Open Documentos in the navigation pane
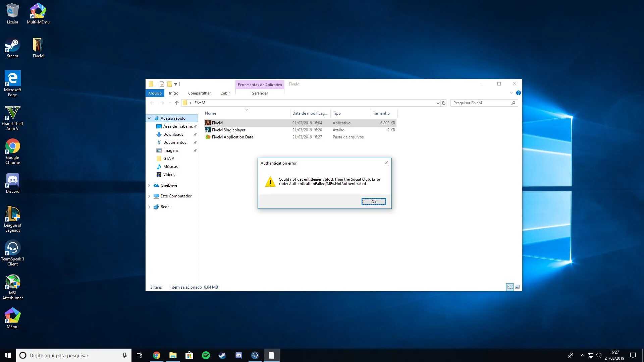The image size is (644, 362). point(174,142)
